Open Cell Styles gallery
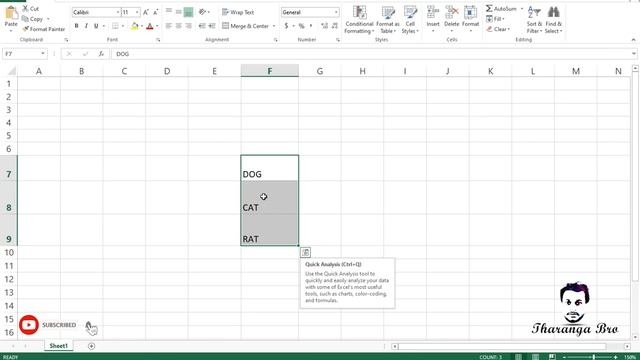The width and height of the screenshot is (640, 360). 410,20
